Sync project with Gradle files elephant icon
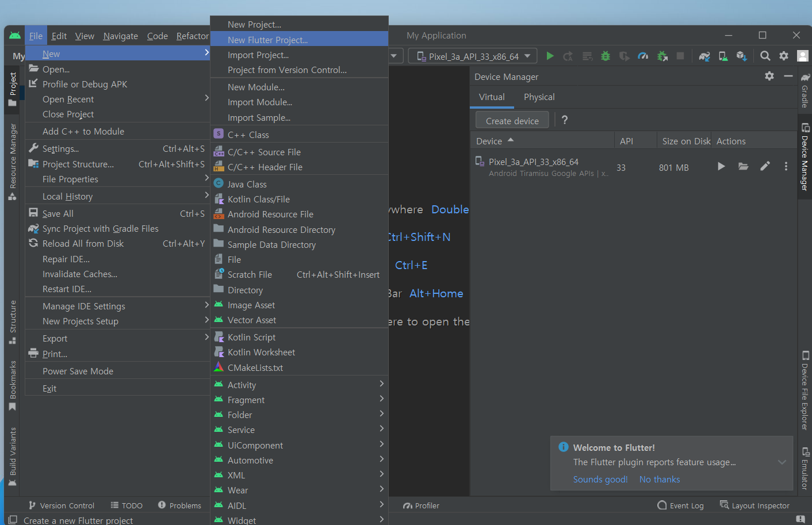The width and height of the screenshot is (812, 525). coord(704,56)
